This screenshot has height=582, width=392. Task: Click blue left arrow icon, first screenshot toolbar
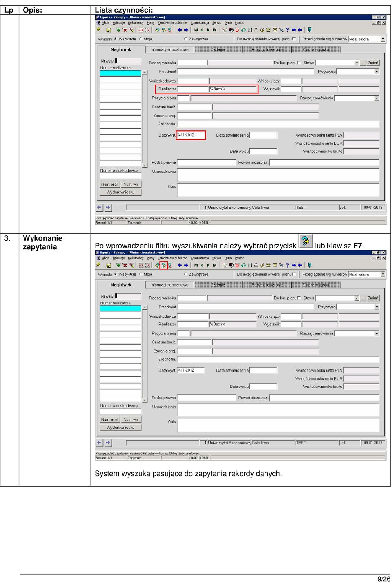click(180, 30)
